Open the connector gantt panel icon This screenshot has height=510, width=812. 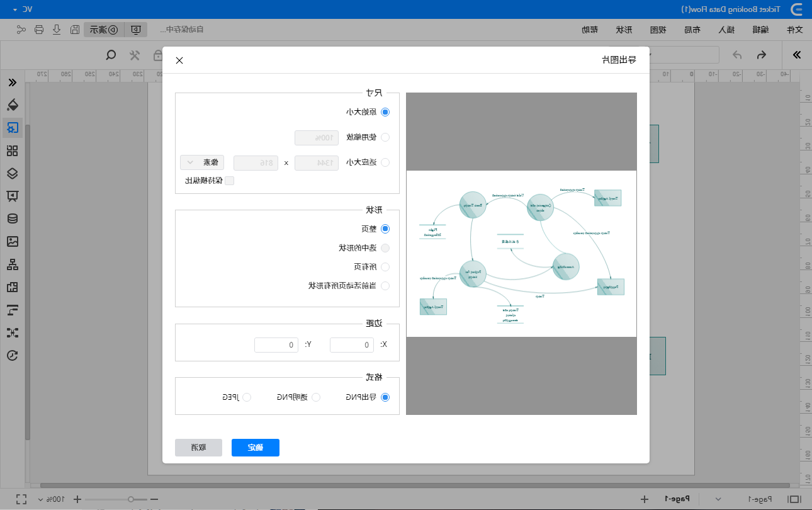pyautogui.click(x=12, y=309)
